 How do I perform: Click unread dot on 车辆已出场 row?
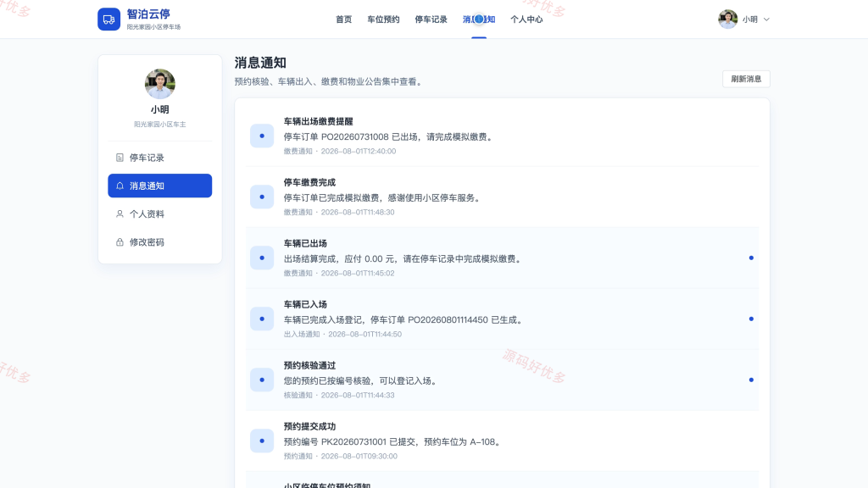[x=751, y=258]
